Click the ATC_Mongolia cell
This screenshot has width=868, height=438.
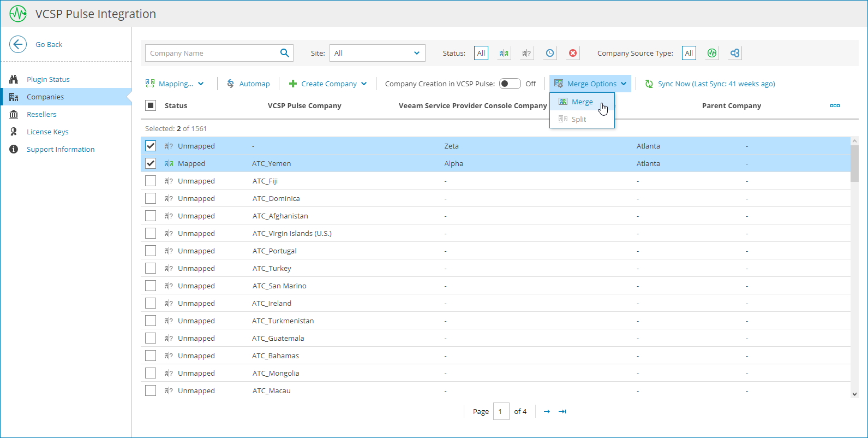click(x=276, y=373)
